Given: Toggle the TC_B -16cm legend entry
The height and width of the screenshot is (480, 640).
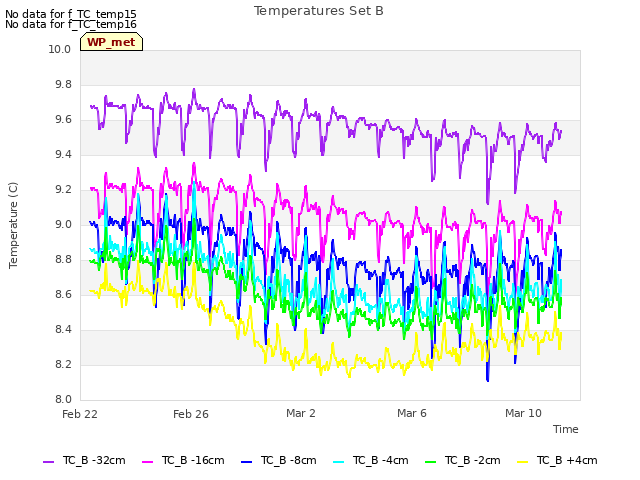Looking at the screenshot, I should tap(183, 461).
